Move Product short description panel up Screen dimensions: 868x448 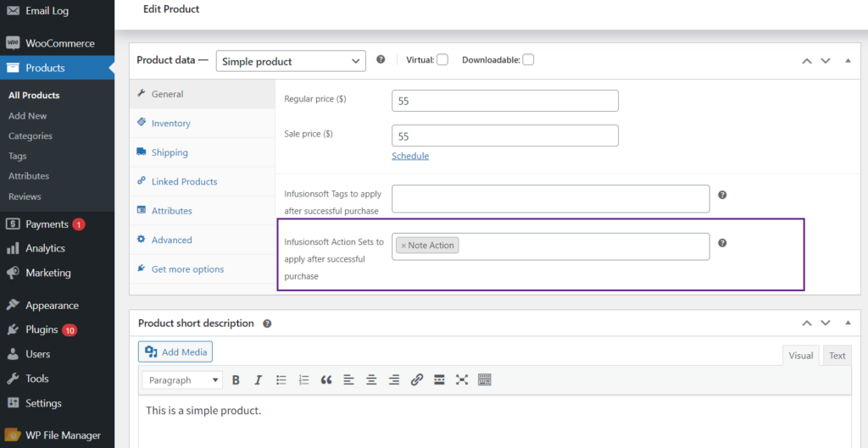(807, 323)
